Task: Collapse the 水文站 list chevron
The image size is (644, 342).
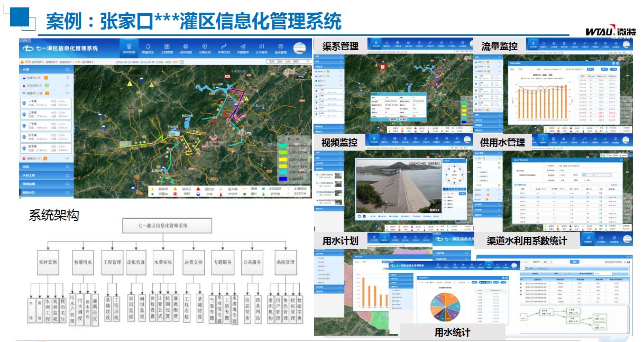Action: 67,85
